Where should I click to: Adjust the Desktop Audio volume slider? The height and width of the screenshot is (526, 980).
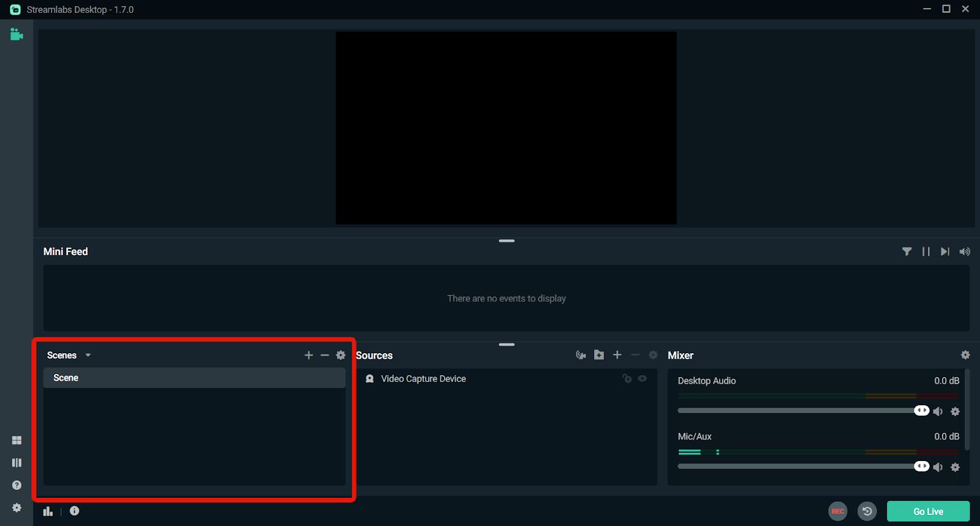pyautogui.click(x=803, y=411)
